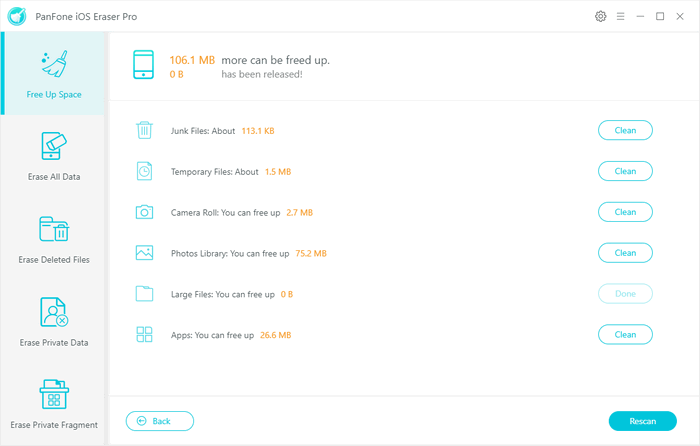Screen dimensions: 700x446
Task: Click the Camera Roll camera icon
Action: (144, 212)
